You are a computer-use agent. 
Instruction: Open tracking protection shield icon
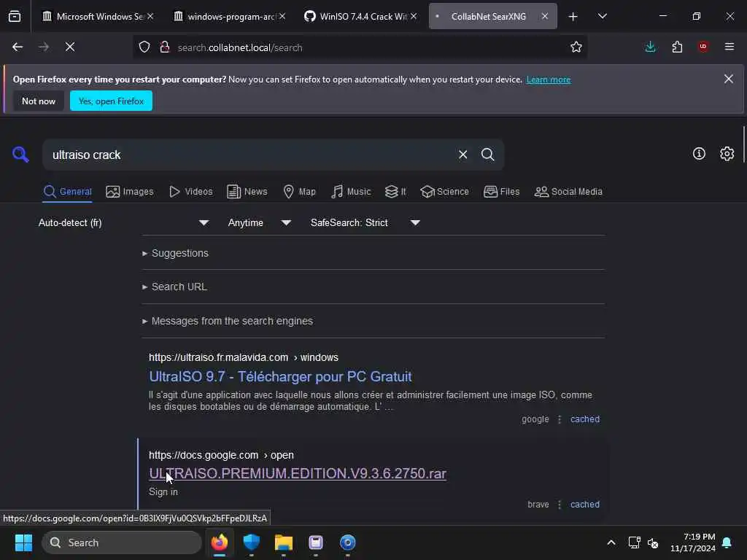tap(144, 47)
